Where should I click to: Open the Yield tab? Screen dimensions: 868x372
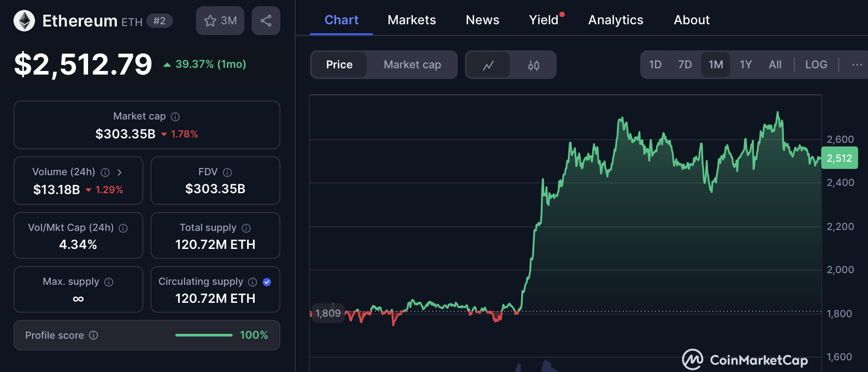[x=544, y=20]
